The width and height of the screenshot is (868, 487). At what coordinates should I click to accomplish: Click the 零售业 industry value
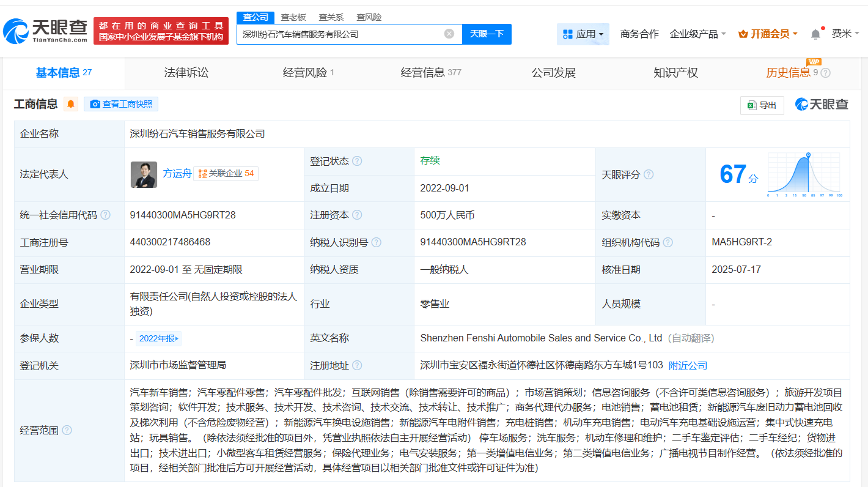click(435, 303)
